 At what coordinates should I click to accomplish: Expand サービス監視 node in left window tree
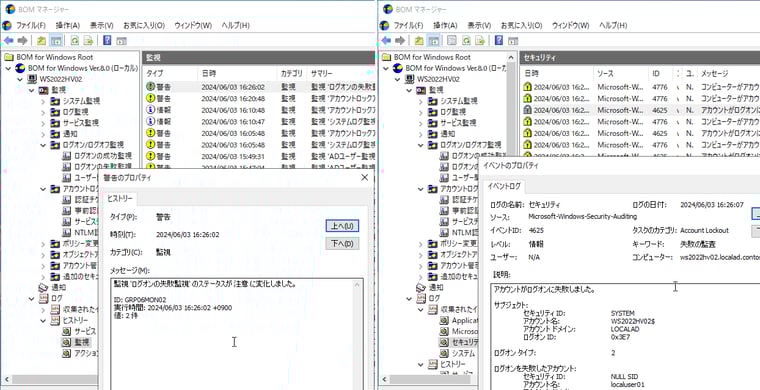click(43, 123)
